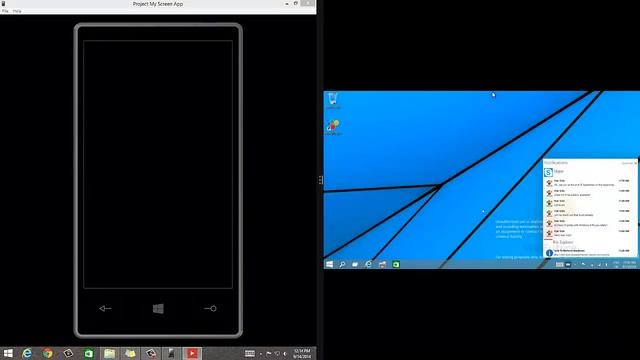Tap the phone's Back arrow button
The height and width of the screenshot is (360, 640).
coord(105,309)
